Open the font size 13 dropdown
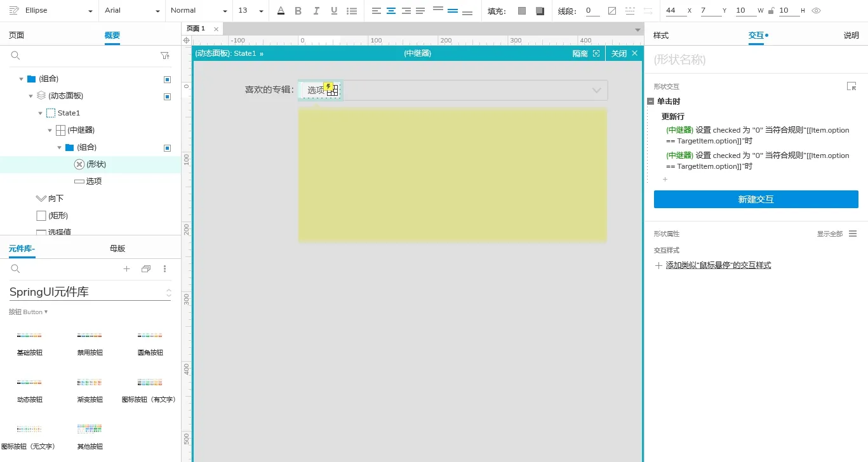This screenshot has width=868, height=462. pyautogui.click(x=250, y=11)
